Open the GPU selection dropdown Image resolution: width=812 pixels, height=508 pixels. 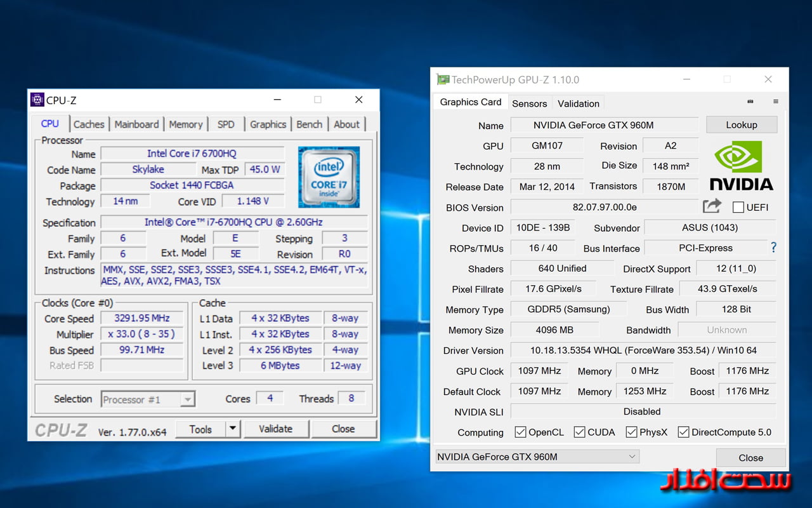tap(537, 457)
